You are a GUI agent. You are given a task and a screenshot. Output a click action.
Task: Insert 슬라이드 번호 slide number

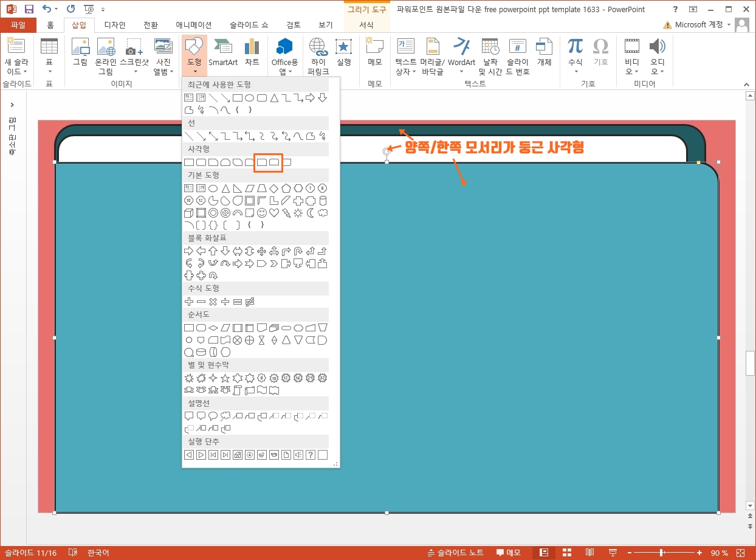518,56
